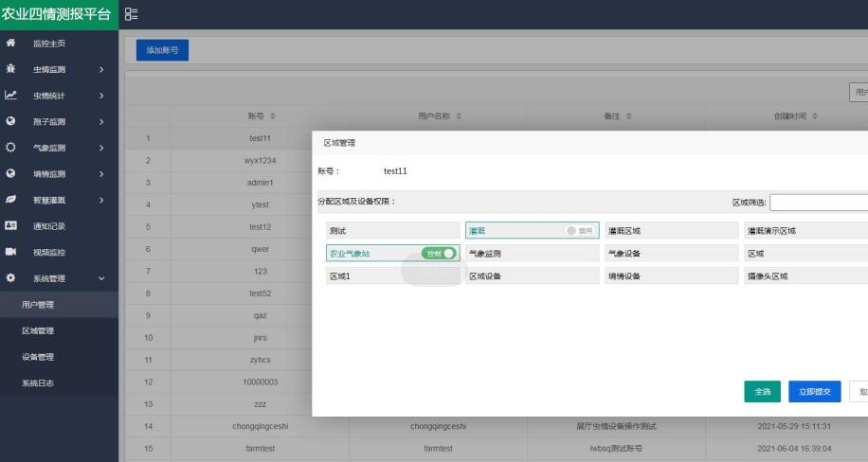This screenshot has height=462, width=868.
Task: Click the camera icon beside 视频监控
Action: [x=10, y=252]
